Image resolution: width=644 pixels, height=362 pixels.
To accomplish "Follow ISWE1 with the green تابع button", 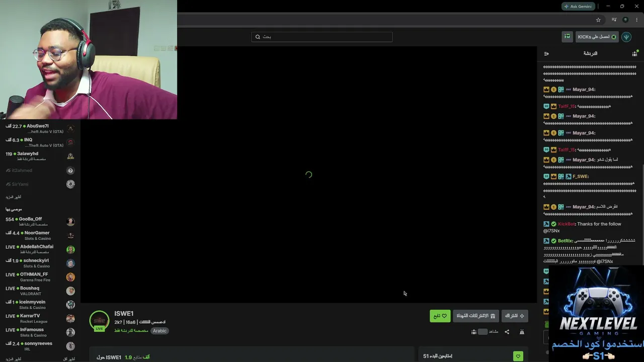I will click(x=440, y=316).
